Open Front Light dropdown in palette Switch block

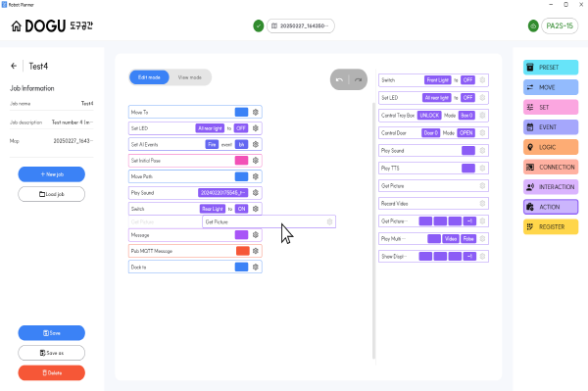click(x=438, y=79)
